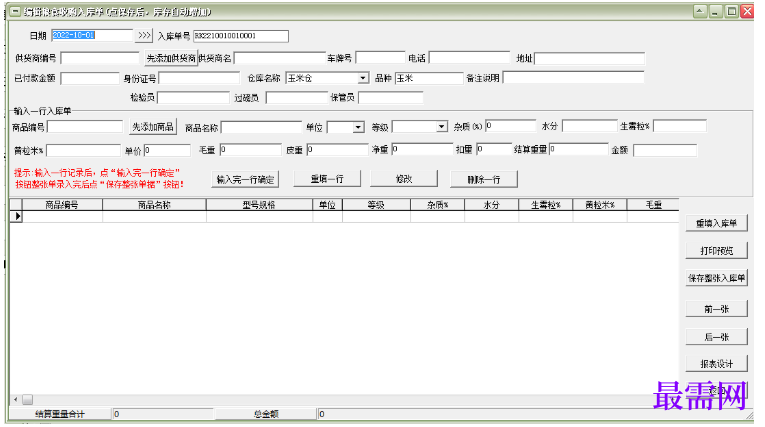The width and height of the screenshot is (765, 427).
Task: Click the 生霉粒% column header
Action: 545,205
